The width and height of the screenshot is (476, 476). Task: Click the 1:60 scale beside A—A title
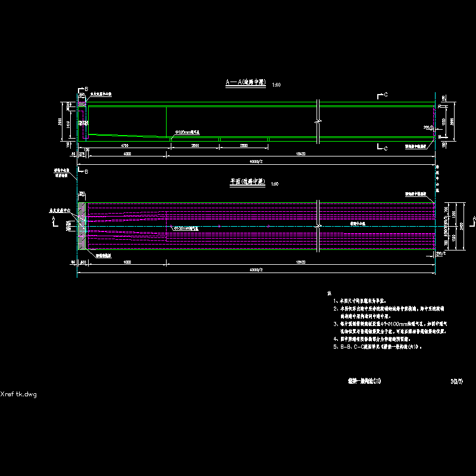click(x=276, y=85)
